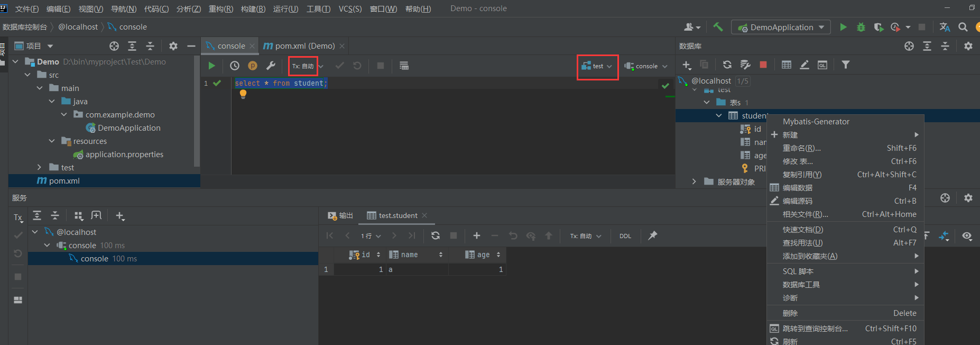This screenshot has height=345, width=980.
Task: Click Group By icon in Services toolbar
Action: pos(79,216)
